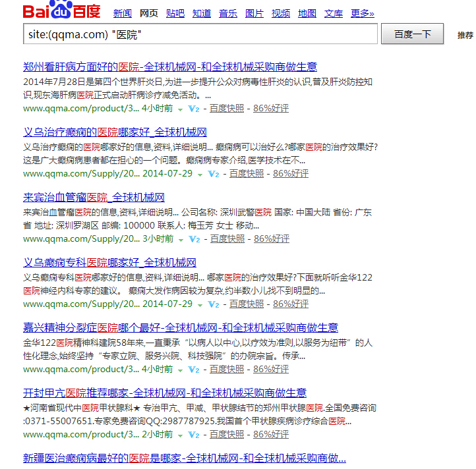Open 百度快照 for 义乌癫痫专科 result
476x469 pixels.
(x=247, y=304)
